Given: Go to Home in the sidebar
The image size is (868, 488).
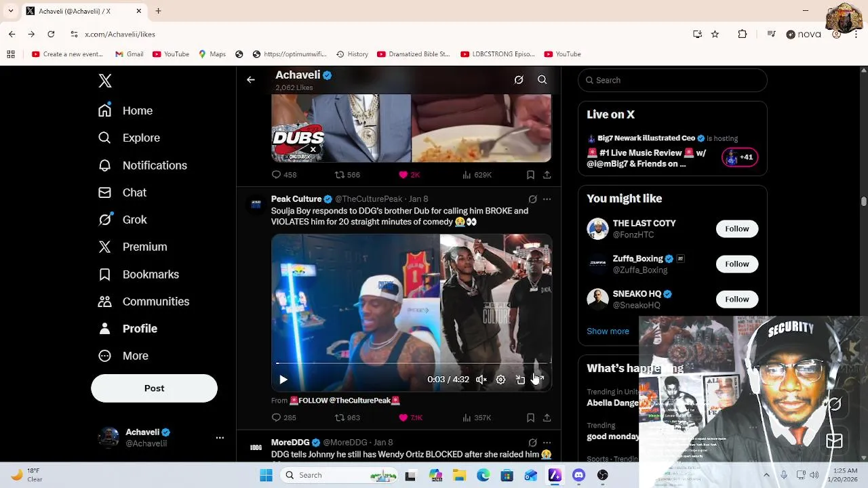Looking at the screenshot, I should point(125,110).
